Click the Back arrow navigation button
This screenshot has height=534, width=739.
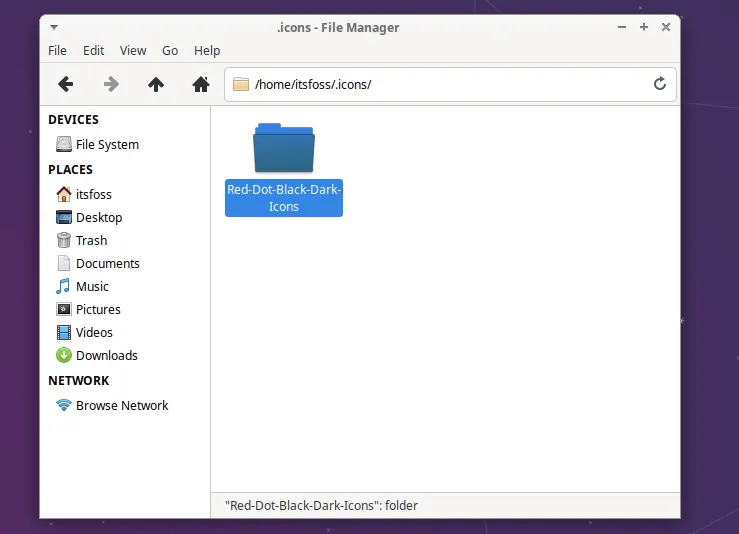(66, 85)
